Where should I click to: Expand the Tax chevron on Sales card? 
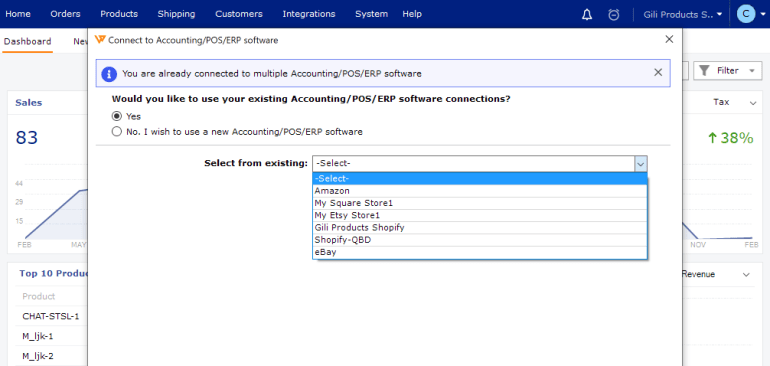753,103
